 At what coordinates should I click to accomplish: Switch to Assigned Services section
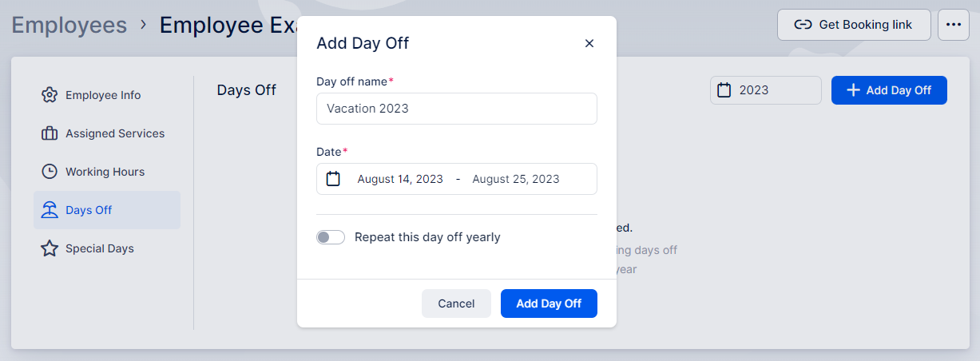pyautogui.click(x=107, y=133)
